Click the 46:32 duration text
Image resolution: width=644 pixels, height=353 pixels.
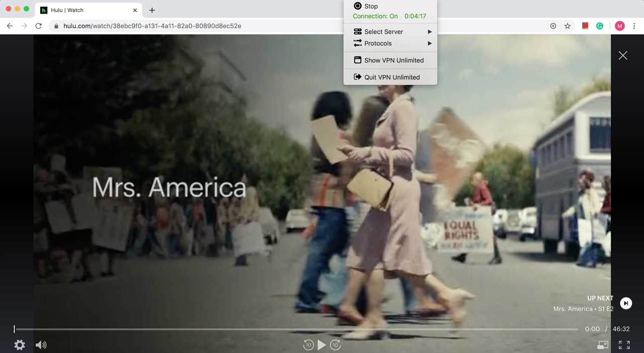[x=621, y=329]
